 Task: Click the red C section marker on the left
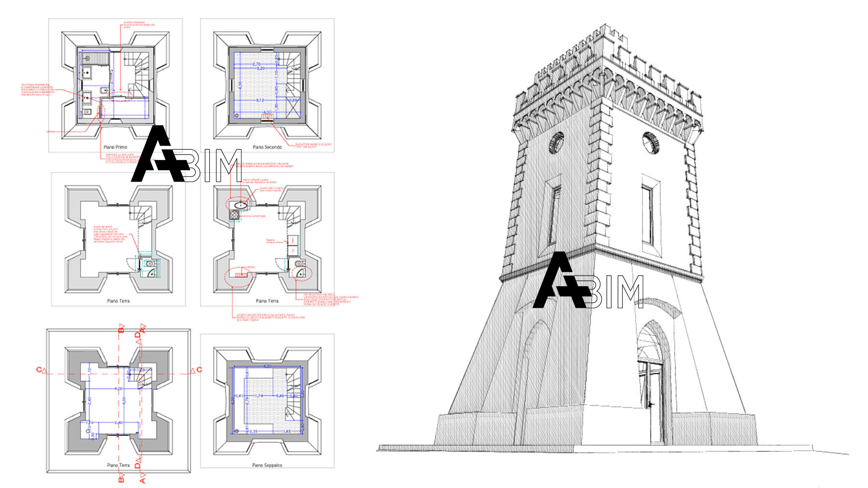41,370
